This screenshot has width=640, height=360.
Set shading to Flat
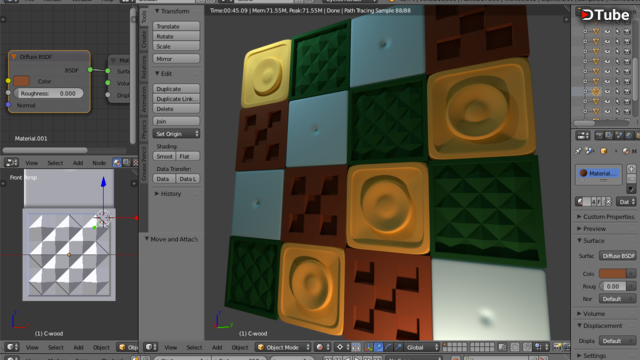click(x=188, y=156)
